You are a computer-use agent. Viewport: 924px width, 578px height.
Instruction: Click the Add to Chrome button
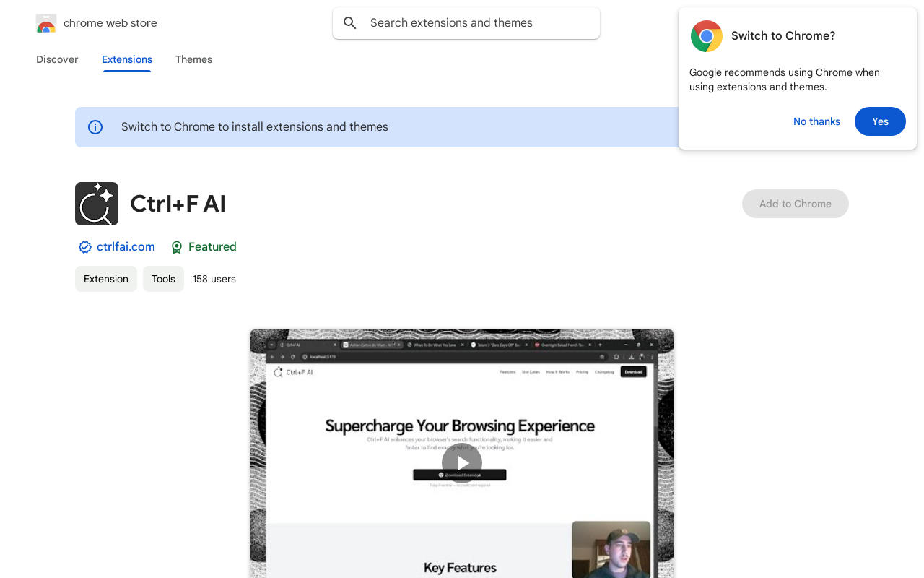tap(795, 204)
